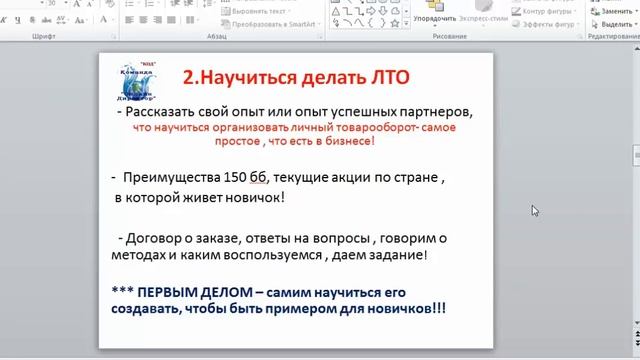Image resolution: width=640 pixels, height=360 pixels.
Task: Open line spacing options
Action: pyautogui.click(x=208, y=4)
